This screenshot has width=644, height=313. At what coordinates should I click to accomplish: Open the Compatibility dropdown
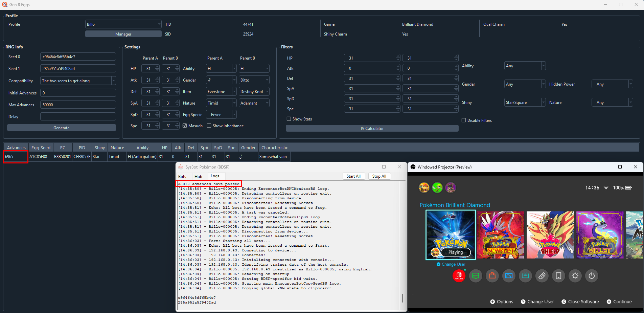pos(78,81)
